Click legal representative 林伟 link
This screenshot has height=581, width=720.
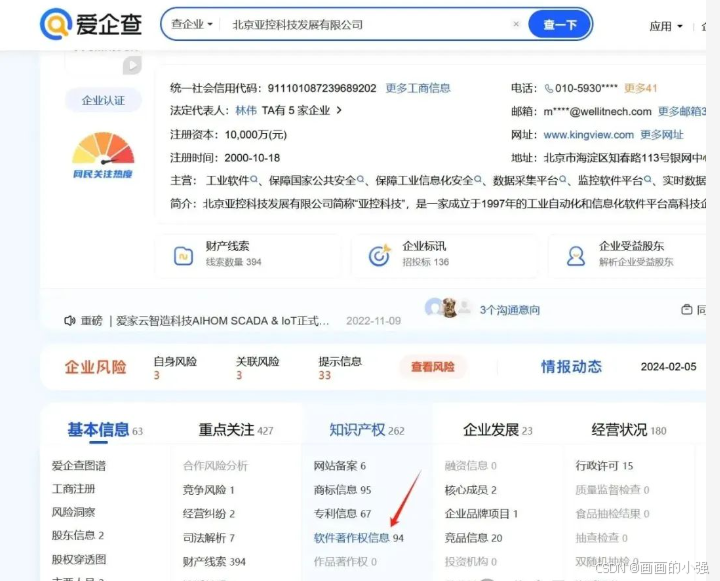246,111
